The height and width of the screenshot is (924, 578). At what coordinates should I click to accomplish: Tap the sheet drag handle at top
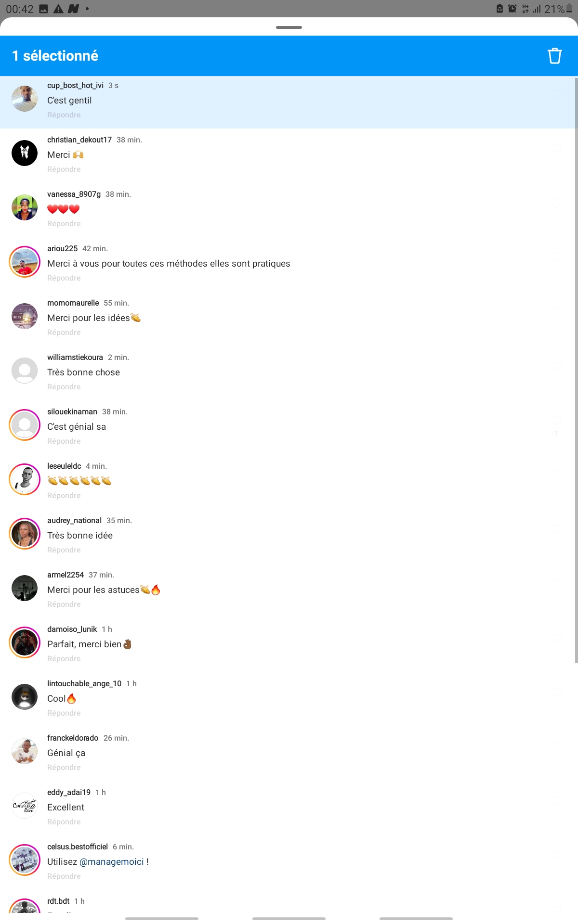289,27
